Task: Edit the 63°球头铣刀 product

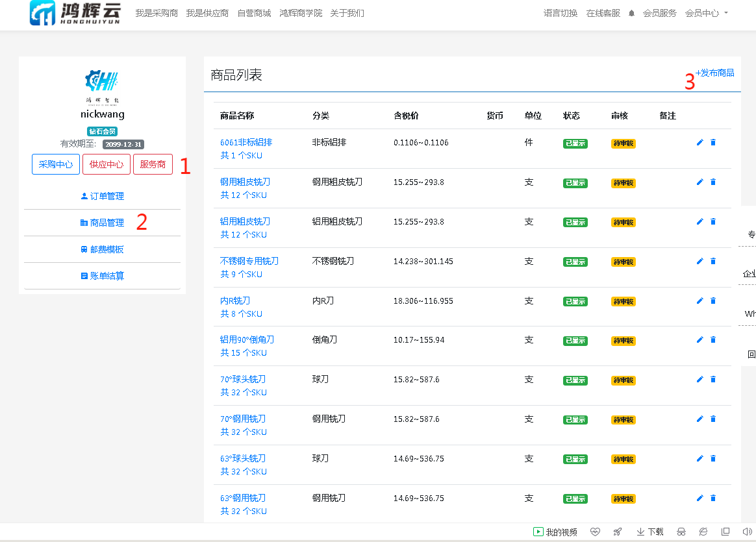Action: pos(699,458)
